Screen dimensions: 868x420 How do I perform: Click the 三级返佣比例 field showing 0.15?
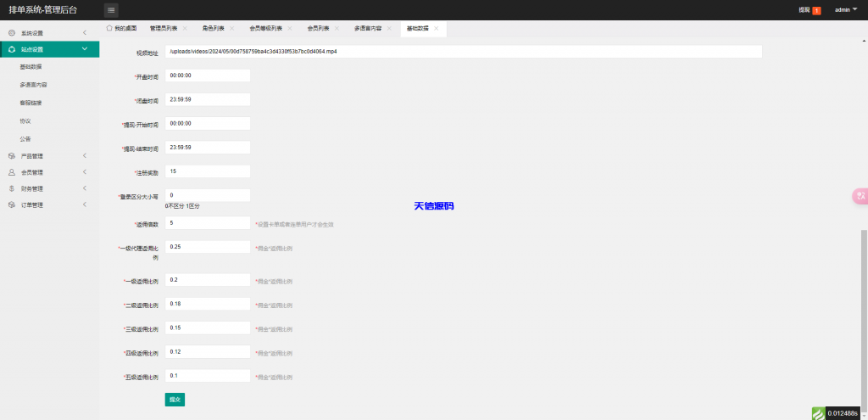(208, 328)
